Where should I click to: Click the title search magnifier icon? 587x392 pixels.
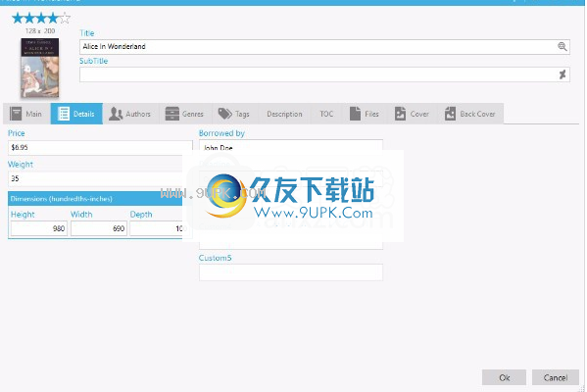point(562,46)
